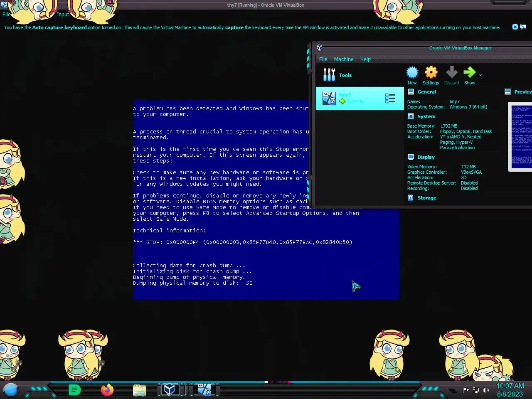Screen dimensions: 532x399
Task: Click 'Floppy, Optical, Hard Disk' boot order text
Action: point(466,131)
